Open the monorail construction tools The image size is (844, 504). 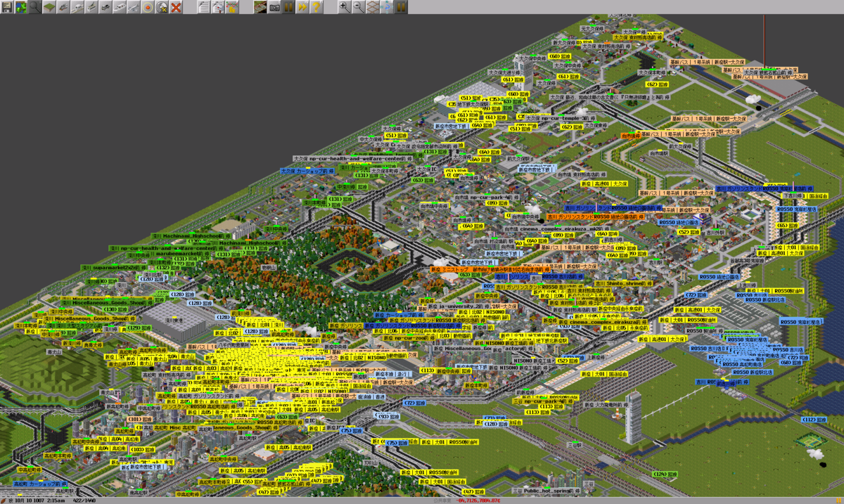[77, 7]
